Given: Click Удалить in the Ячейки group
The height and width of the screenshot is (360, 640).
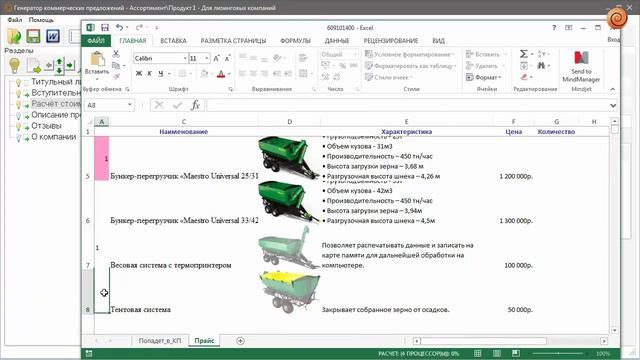Looking at the screenshot, I should [x=482, y=66].
